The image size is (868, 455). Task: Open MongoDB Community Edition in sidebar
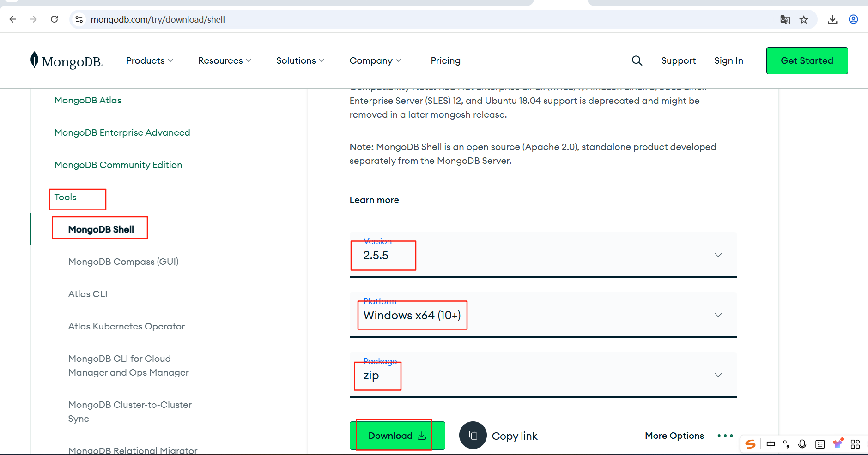tap(118, 165)
